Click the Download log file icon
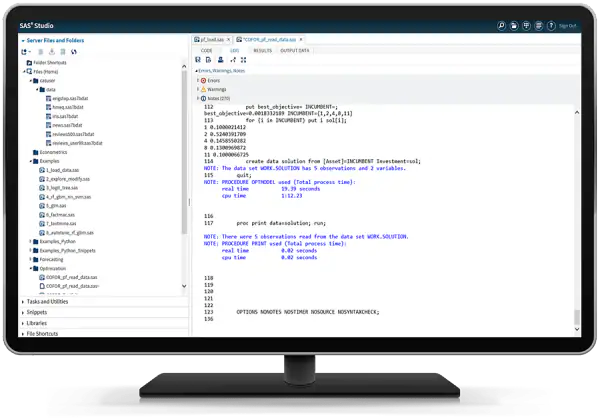 (x=209, y=60)
